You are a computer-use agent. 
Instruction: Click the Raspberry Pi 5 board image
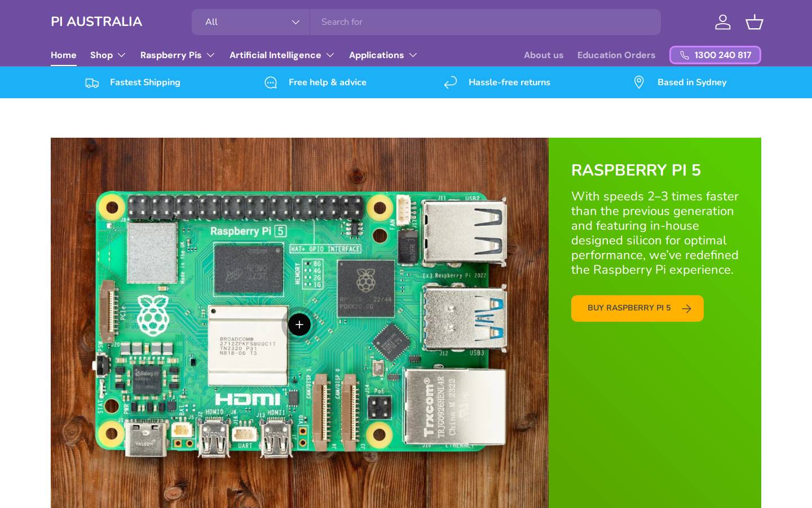(299, 323)
